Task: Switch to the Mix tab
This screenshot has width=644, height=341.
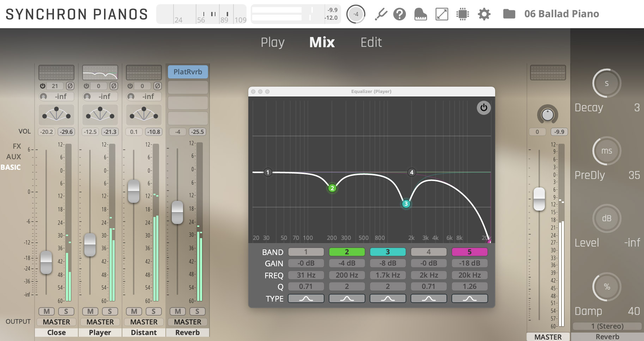Action: pyautogui.click(x=322, y=42)
